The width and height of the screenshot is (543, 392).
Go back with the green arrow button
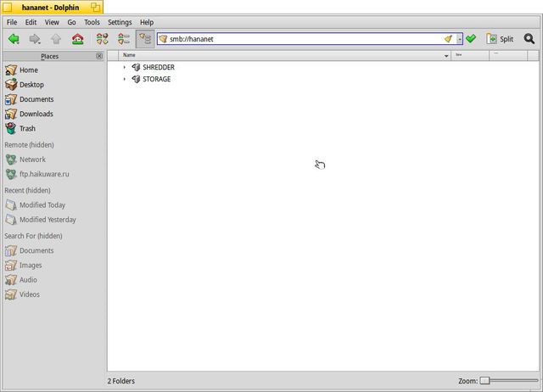coord(14,39)
